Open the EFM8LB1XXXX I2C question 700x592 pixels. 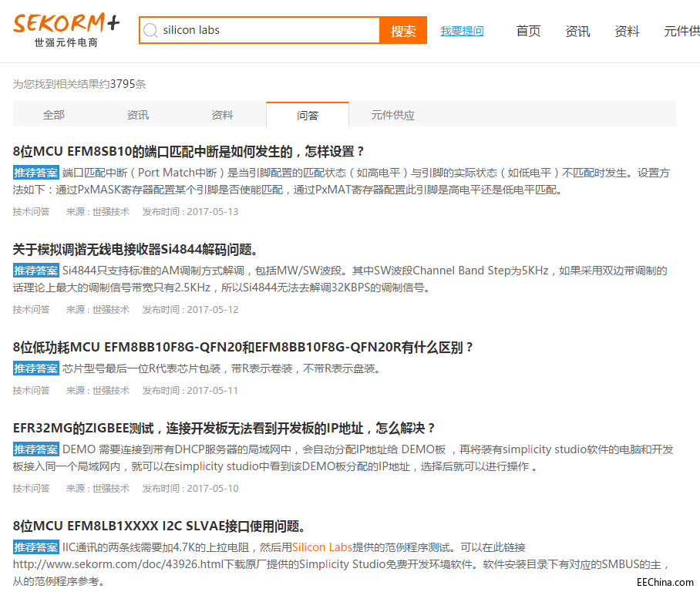pos(159,526)
